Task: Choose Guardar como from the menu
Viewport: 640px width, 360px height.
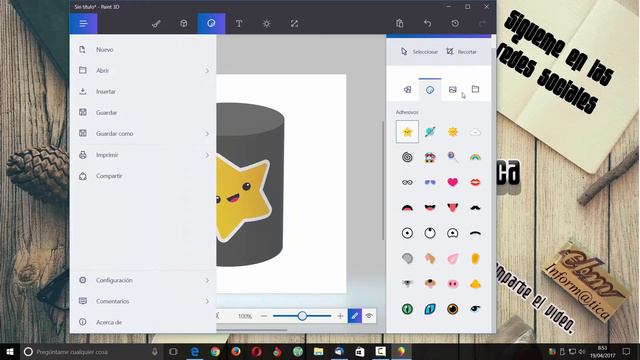Action: coord(143,133)
